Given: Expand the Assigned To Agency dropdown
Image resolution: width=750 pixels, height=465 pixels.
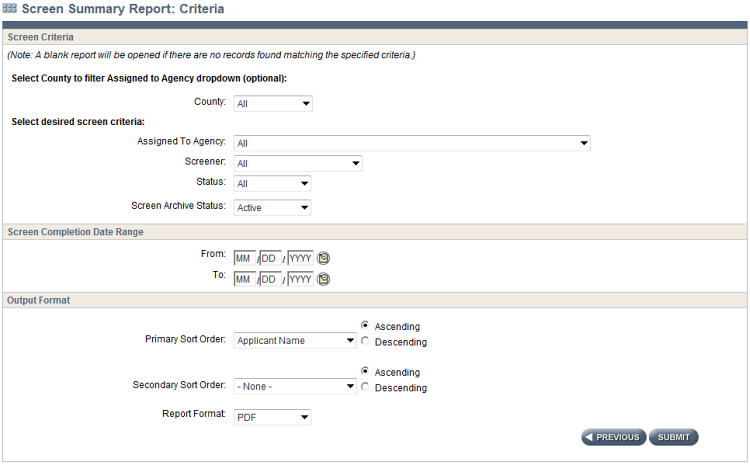Looking at the screenshot, I should (x=412, y=143).
